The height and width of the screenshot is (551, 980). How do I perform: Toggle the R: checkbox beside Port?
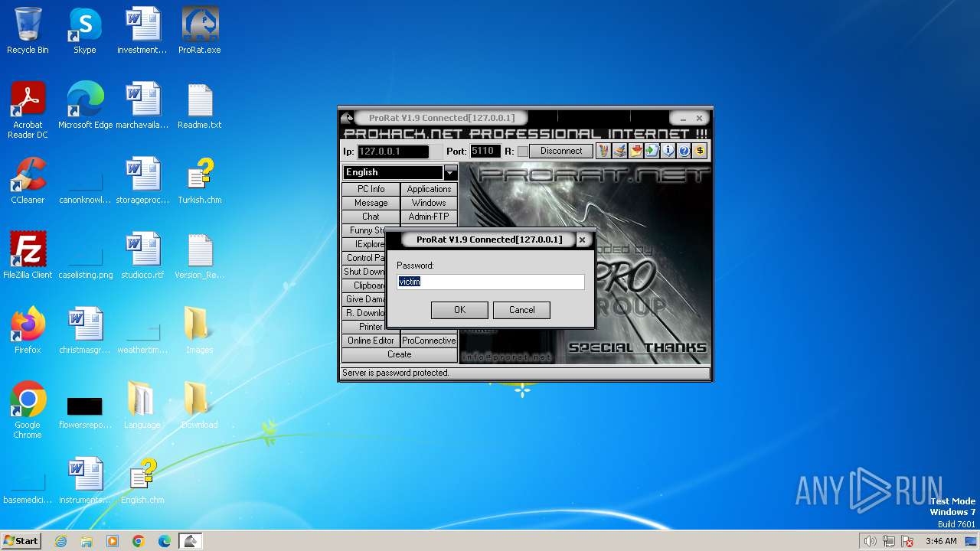pyautogui.click(x=523, y=152)
